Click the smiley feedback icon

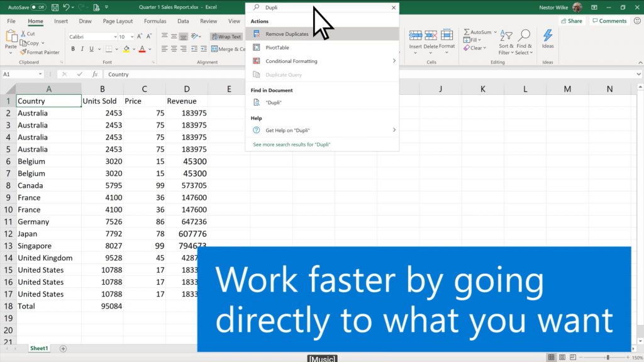(637, 21)
